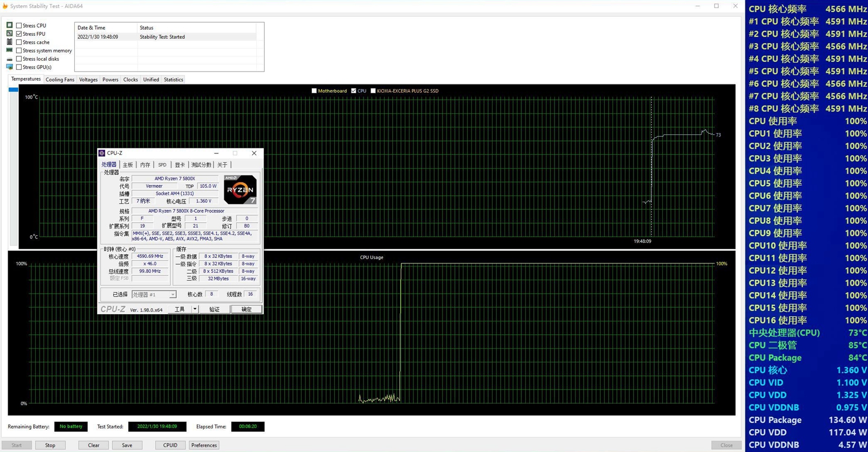This screenshot has width=868, height=452.
Task: Open the Statistics tab
Action: coord(174,80)
